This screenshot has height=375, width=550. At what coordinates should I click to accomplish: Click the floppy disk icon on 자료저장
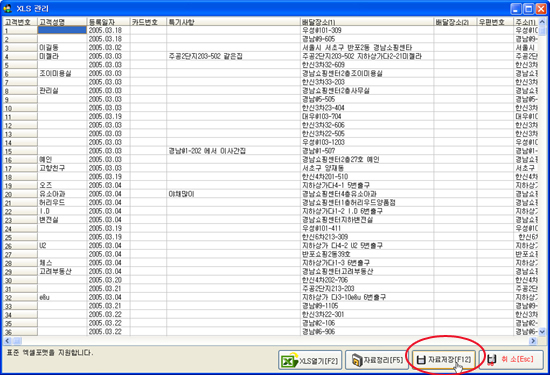(421, 360)
